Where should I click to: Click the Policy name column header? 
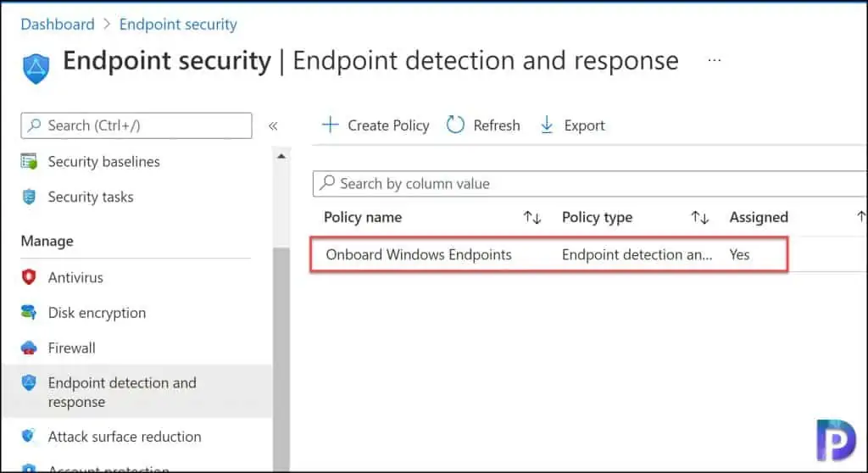coord(363,218)
